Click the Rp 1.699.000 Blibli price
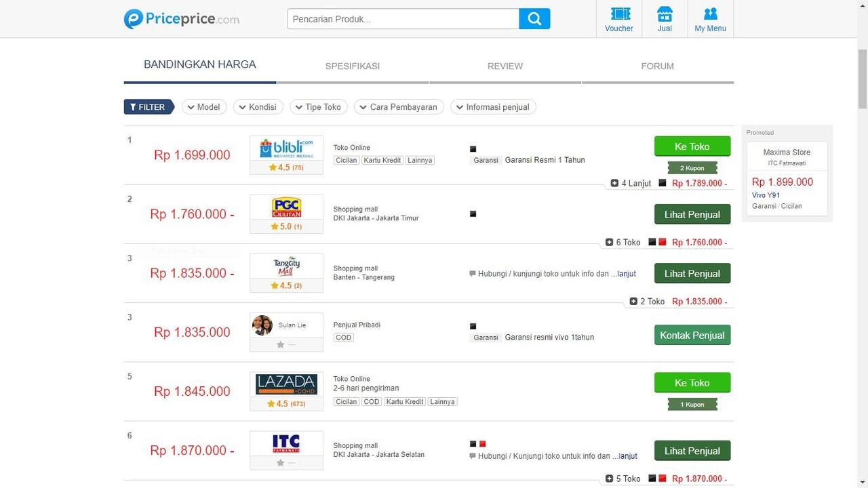The height and width of the screenshot is (488, 868). [192, 155]
